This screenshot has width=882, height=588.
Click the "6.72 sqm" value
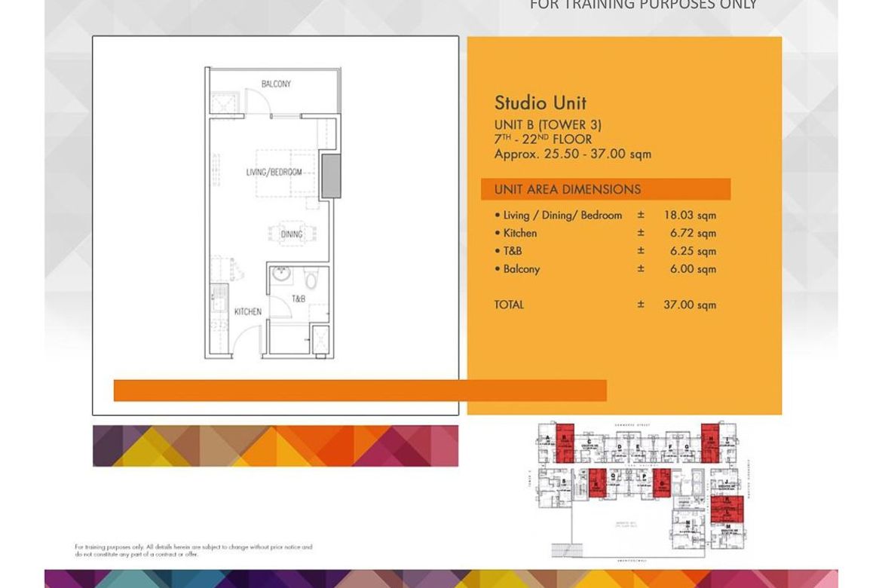click(x=693, y=233)
